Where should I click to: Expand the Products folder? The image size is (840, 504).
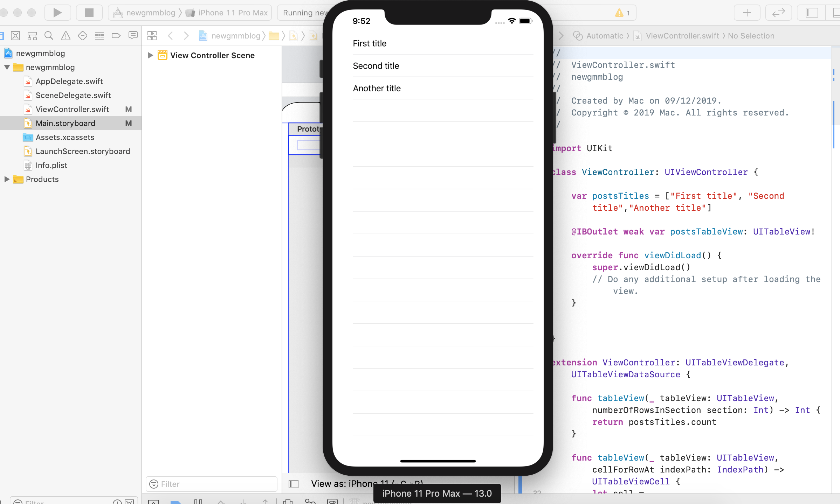pos(7,179)
